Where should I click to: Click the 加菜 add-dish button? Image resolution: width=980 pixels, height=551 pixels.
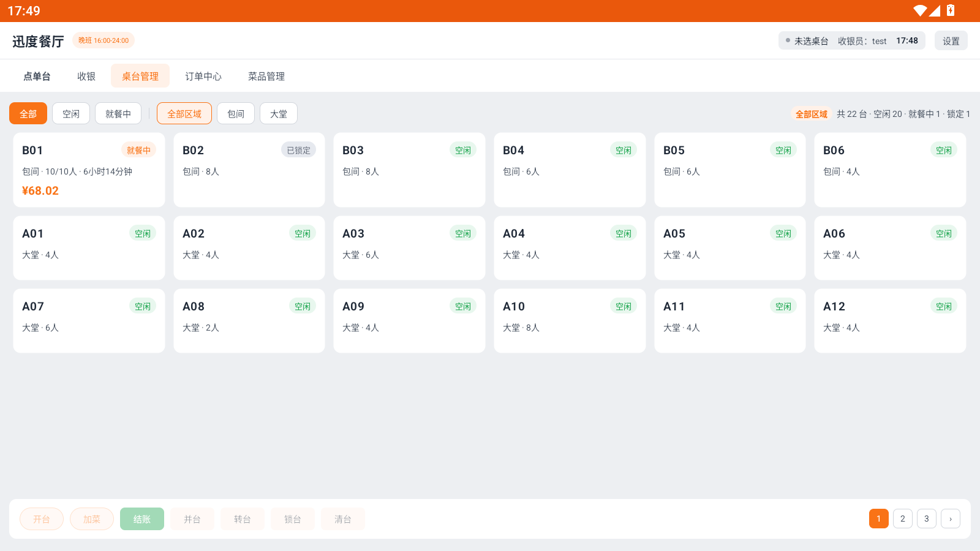(92, 519)
